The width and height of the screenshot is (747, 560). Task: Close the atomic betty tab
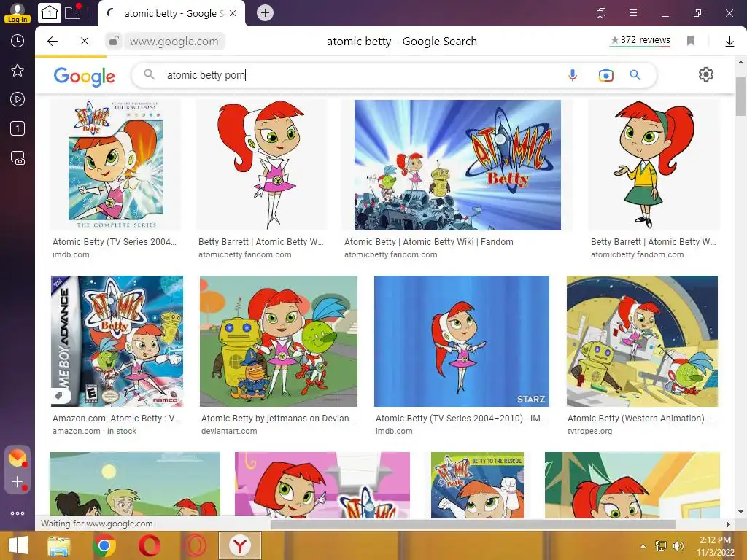point(233,13)
